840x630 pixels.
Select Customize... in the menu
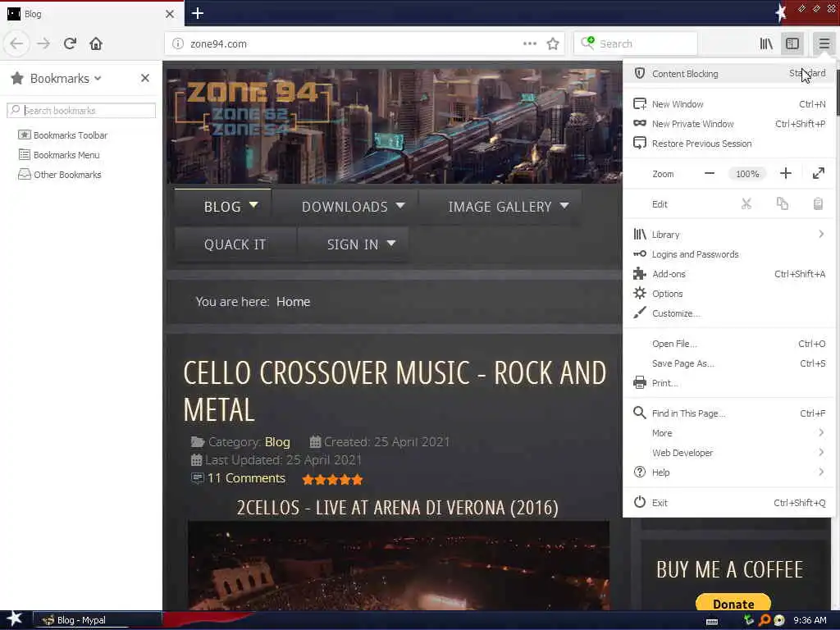(x=728, y=313)
